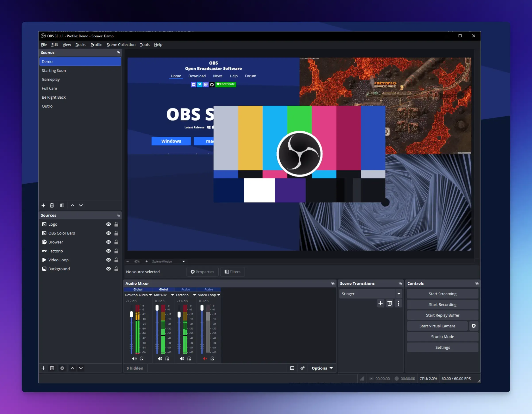This screenshot has height=414, width=532.
Task: Undock the Audio Mixer panel
Action: click(x=333, y=283)
